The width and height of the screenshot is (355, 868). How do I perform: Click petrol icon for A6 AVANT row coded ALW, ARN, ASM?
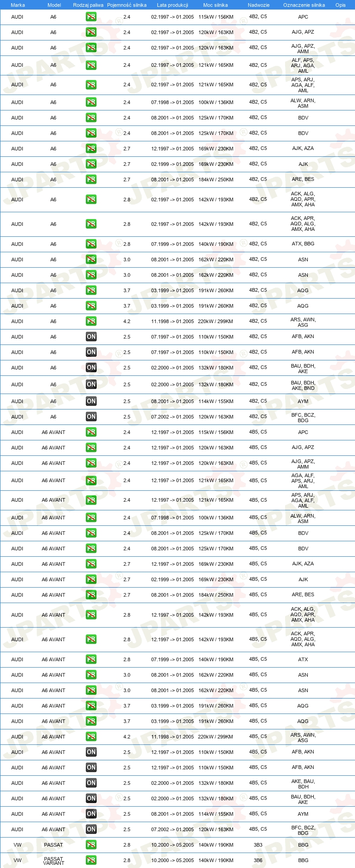click(91, 518)
